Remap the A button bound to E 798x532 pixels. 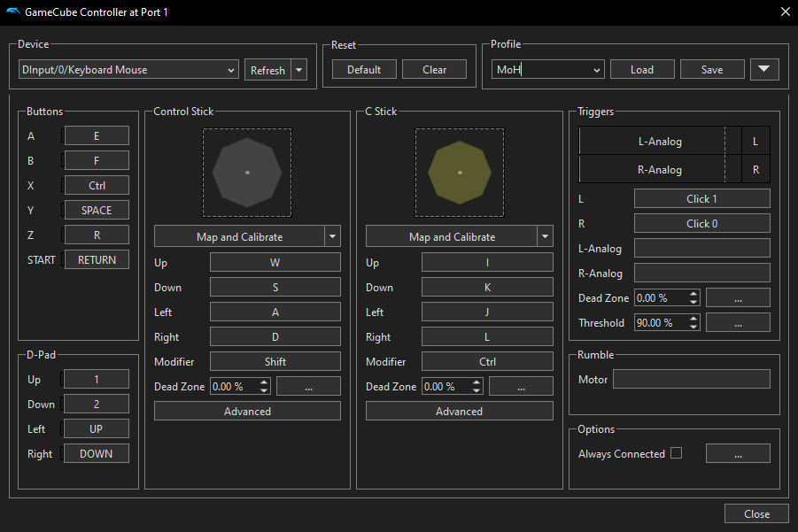97,135
